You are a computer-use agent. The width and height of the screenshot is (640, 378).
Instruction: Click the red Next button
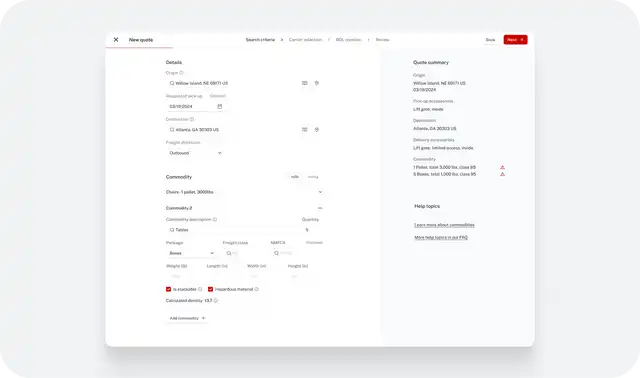[516, 40]
